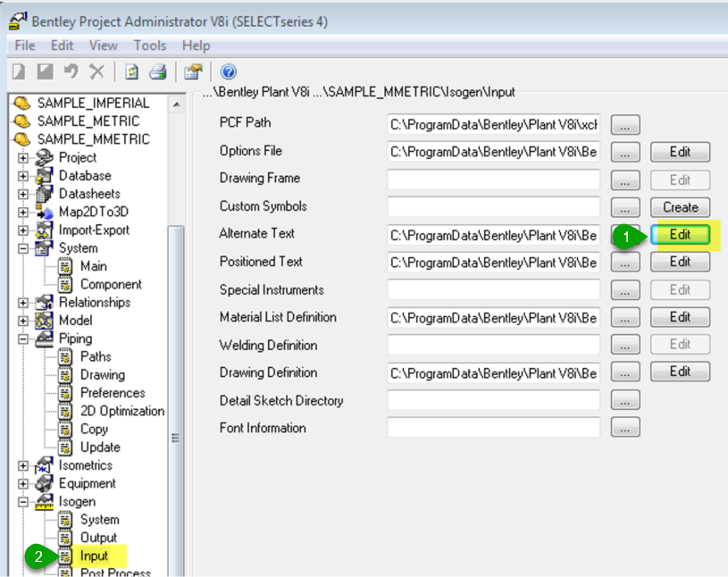The width and height of the screenshot is (728, 577).
Task: Edit the Material List Definition
Action: 680,317
